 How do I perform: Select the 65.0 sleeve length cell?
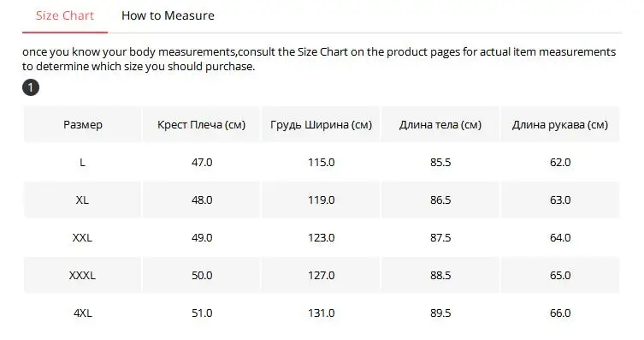pyautogui.click(x=560, y=276)
